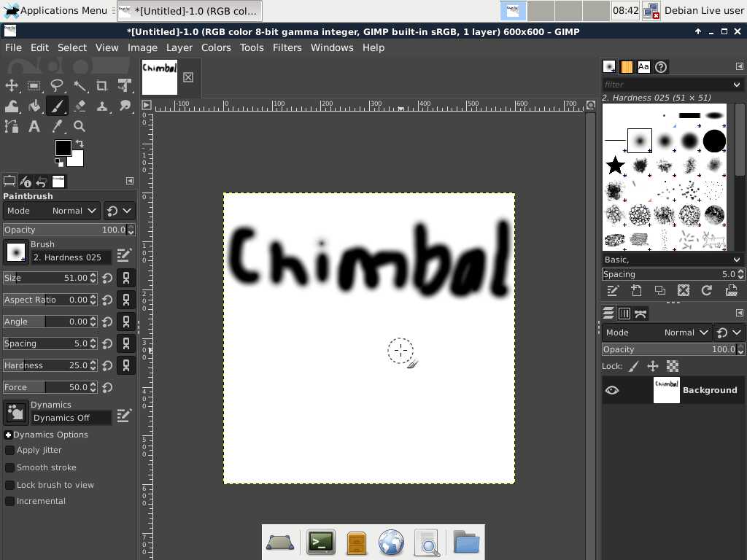The image size is (747, 560).
Task: Link Aspect Ratio to brush default
Action: (126, 300)
